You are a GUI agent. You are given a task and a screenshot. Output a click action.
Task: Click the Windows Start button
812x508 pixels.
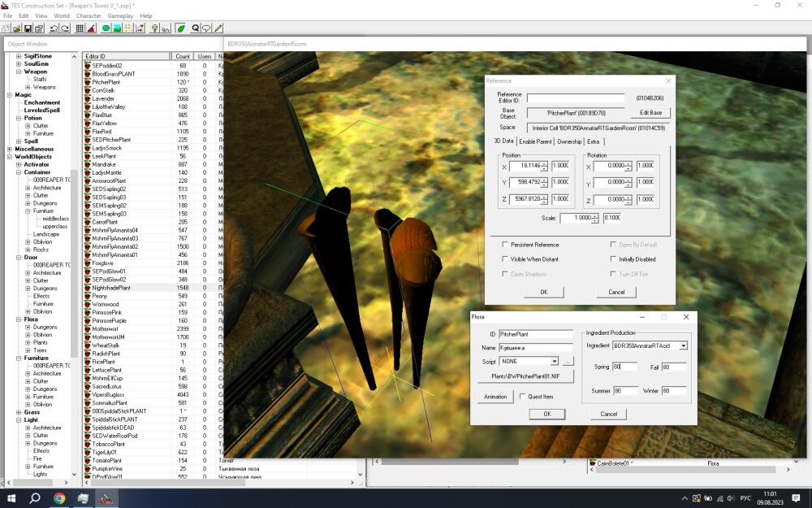tap(11, 499)
